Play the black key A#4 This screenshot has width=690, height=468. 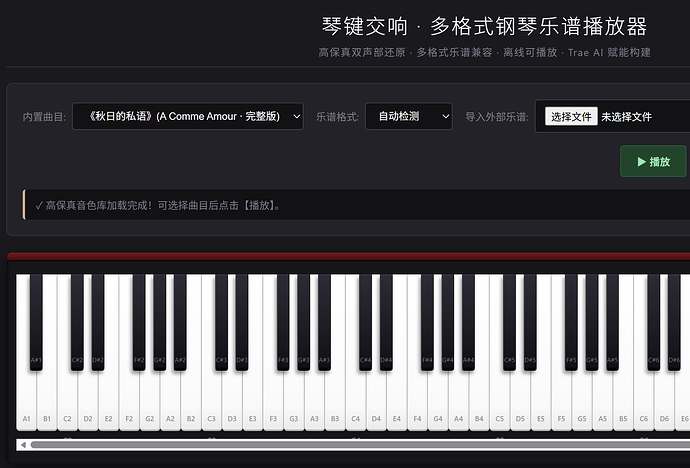(x=468, y=322)
